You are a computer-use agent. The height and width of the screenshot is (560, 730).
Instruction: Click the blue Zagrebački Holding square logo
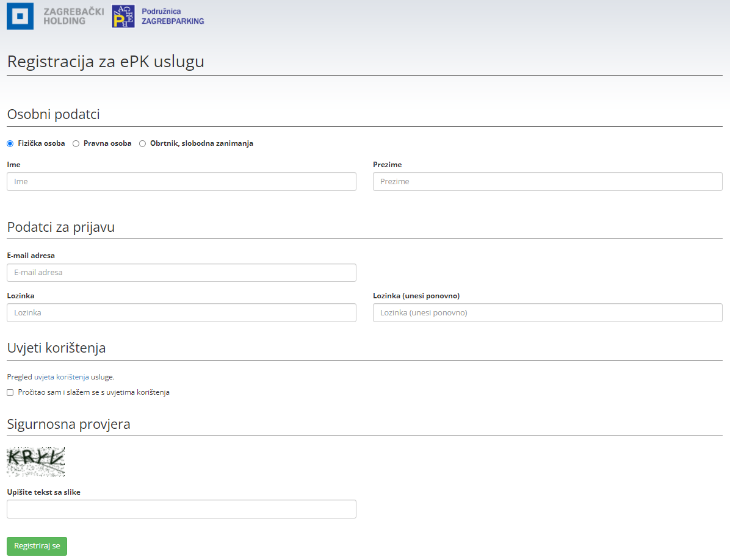pos(20,16)
